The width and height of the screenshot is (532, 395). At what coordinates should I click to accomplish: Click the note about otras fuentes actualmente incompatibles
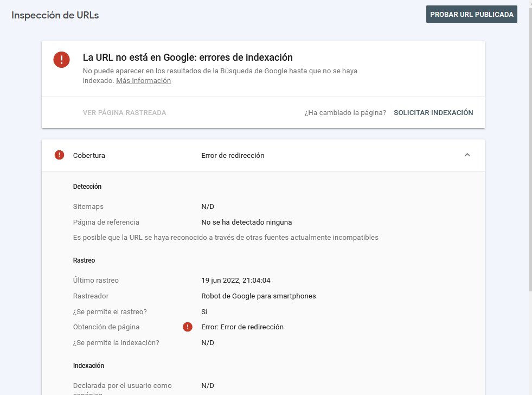point(226,238)
